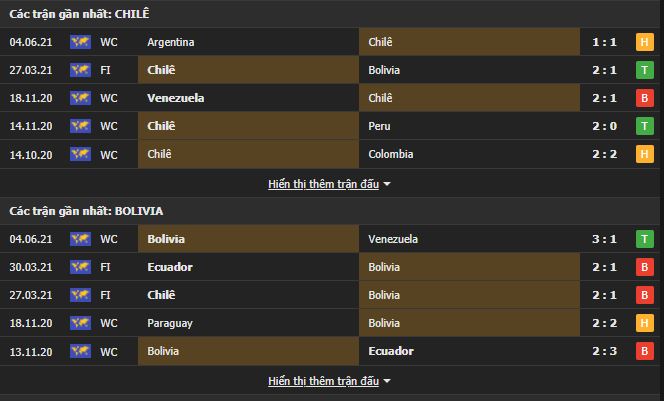
Task: Open 'Hiển thị thêm trận đấu' under Chilê
Action: tap(323, 184)
